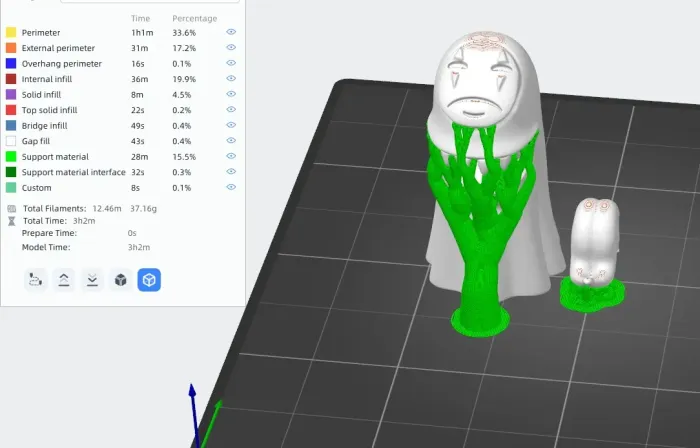This screenshot has height=448, width=700.
Task: Toggle Custom line type visibility
Action: [x=231, y=187]
